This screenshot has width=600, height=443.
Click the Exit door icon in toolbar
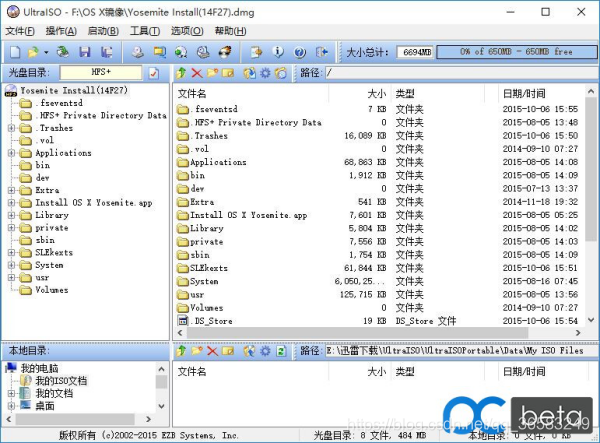[x=322, y=52]
